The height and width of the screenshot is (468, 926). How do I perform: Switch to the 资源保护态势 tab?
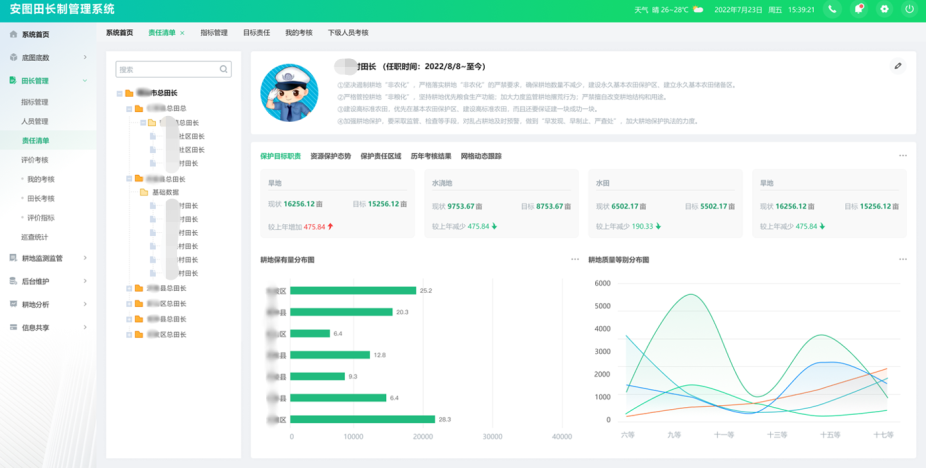point(330,157)
